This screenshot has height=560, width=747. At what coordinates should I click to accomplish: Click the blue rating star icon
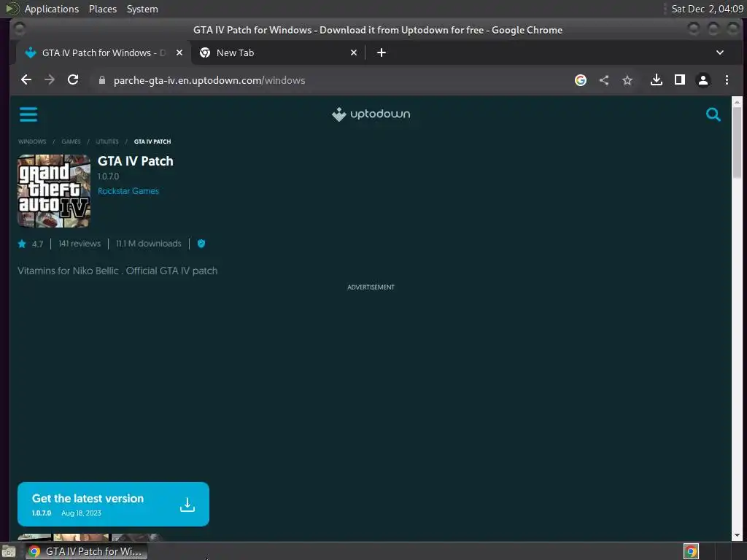pos(22,244)
